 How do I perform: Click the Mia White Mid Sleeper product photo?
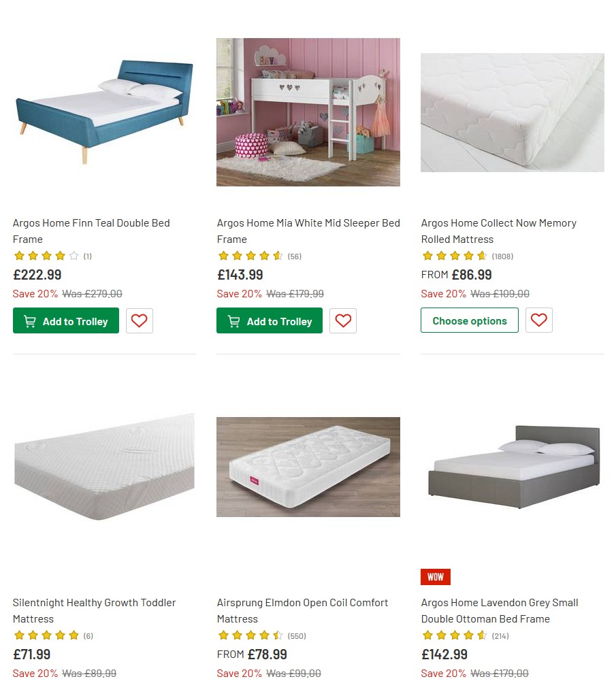(x=308, y=112)
